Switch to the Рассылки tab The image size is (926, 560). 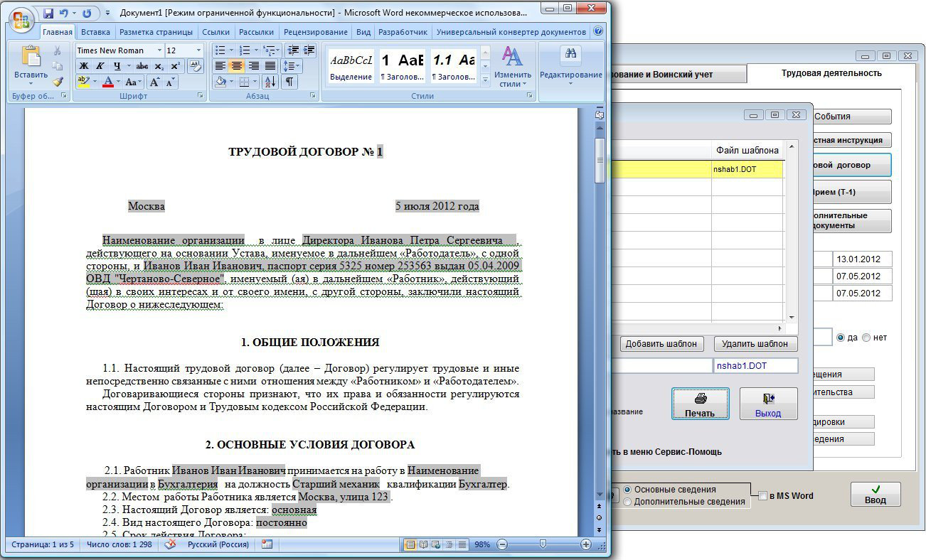(x=257, y=32)
